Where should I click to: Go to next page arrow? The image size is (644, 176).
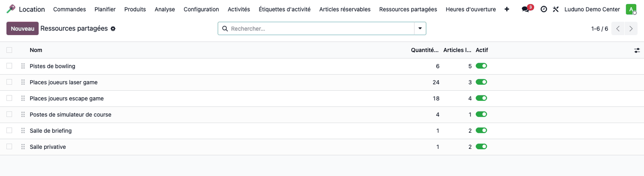[x=631, y=29]
